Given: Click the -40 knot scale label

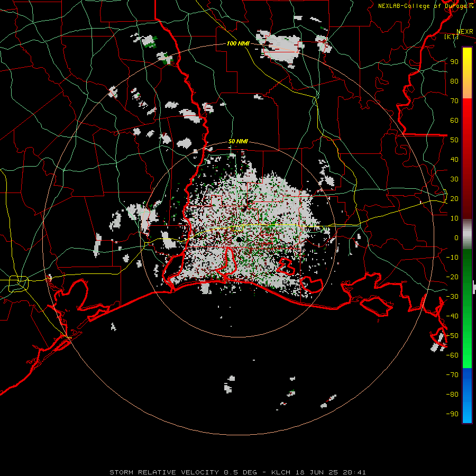Looking at the screenshot, I should pos(452,316).
